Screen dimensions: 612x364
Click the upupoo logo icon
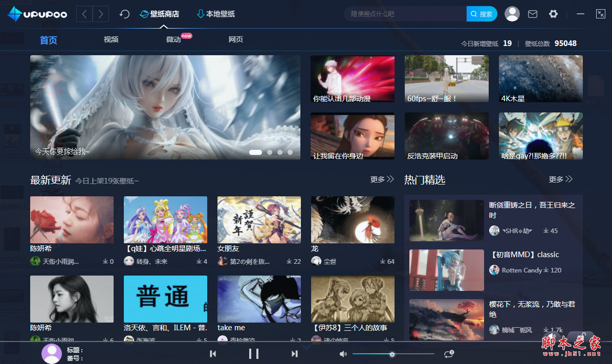coord(14,14)
